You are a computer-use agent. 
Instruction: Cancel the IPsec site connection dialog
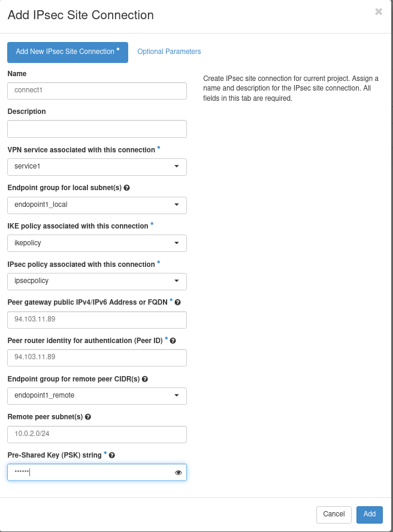(x=334, y=514)
